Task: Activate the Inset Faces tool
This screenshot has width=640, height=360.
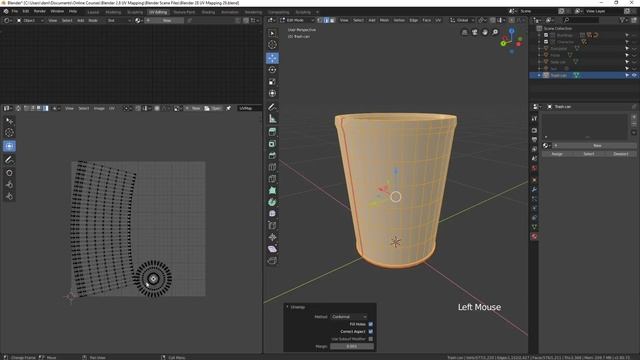Action: pyautogui.click(x=272, y=144)
